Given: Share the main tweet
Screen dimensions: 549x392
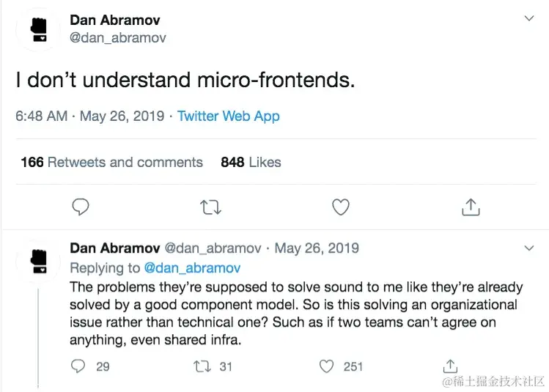Looking at the screenshot, I should [x=471, y=207].
